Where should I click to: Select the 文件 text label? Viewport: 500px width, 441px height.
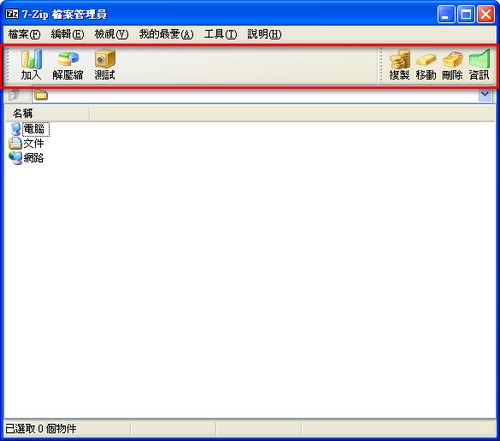34,143
